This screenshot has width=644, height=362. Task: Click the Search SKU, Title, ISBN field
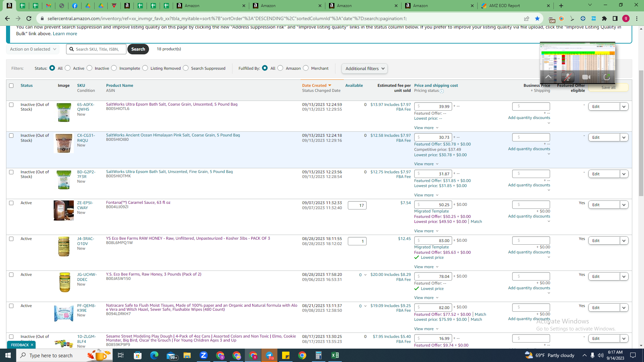(96, 49)
